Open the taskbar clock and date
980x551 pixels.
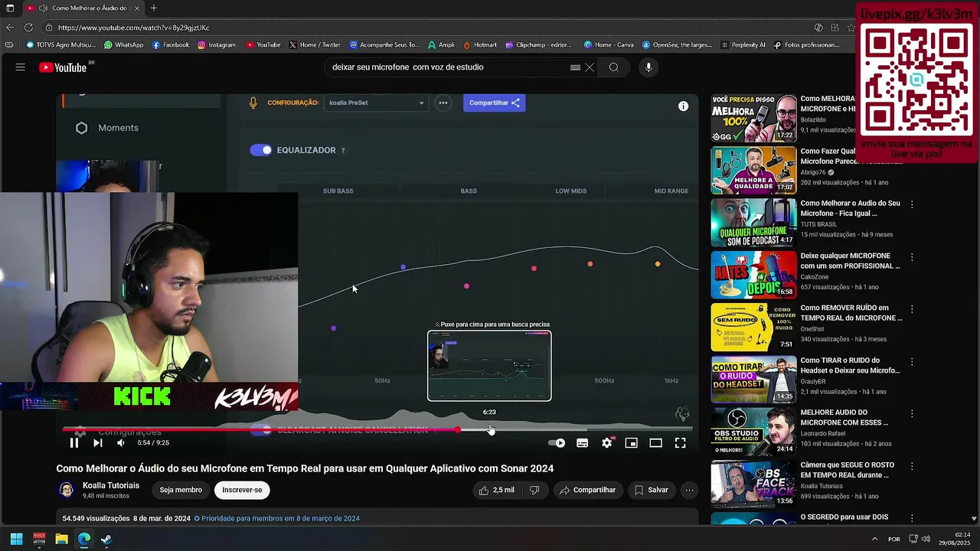pos(954,539)
